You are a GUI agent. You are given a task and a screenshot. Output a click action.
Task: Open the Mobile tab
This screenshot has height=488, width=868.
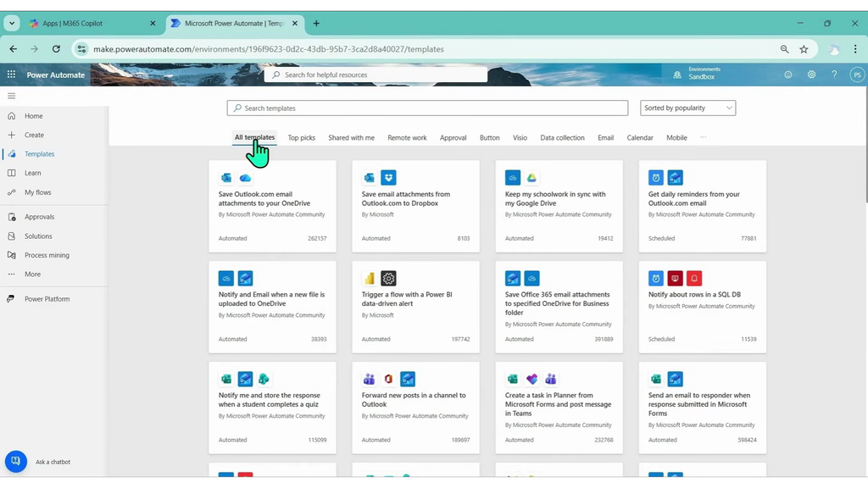[x=676, y=138]
